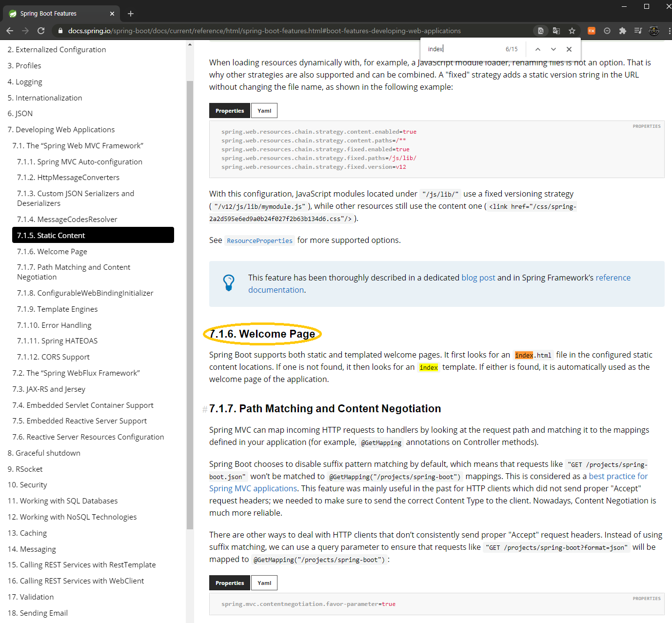Reload the page
Screen dimensions: 672x623
[x=41, y=31]
